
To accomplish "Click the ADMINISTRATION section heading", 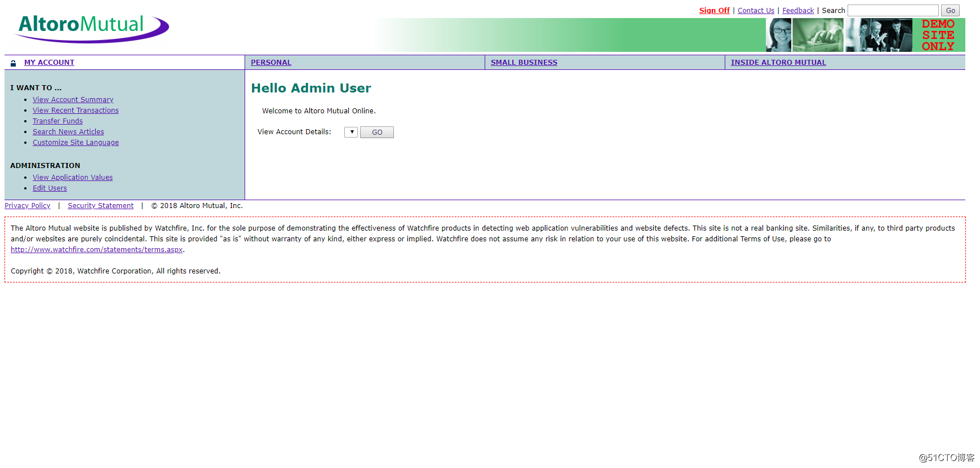I will point(45,166).
